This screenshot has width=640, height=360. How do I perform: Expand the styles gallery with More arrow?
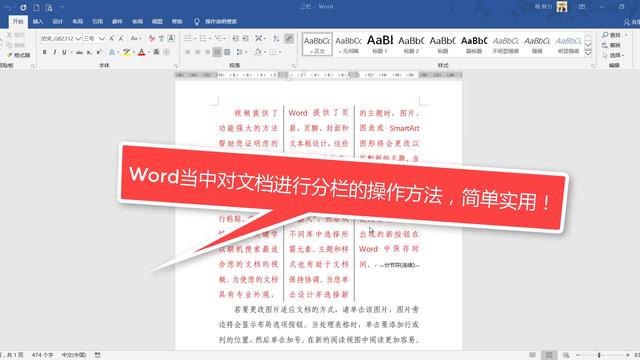click(x=588, y=53)
